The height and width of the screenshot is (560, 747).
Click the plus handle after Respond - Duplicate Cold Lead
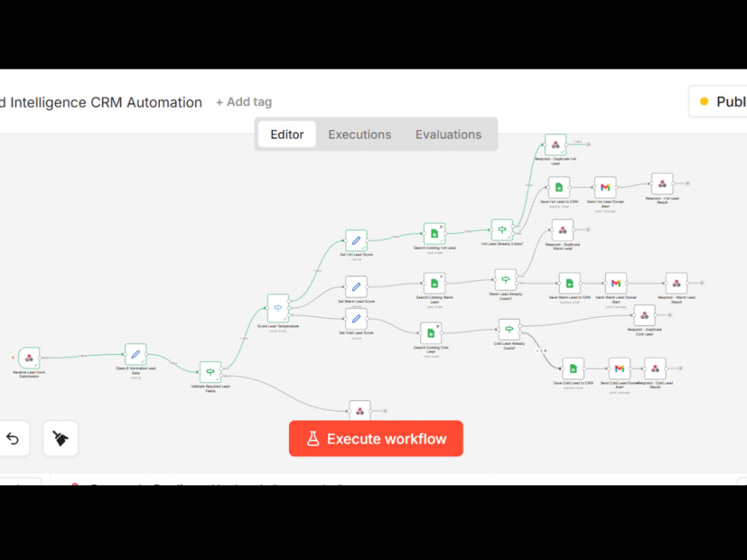[670, 315]
